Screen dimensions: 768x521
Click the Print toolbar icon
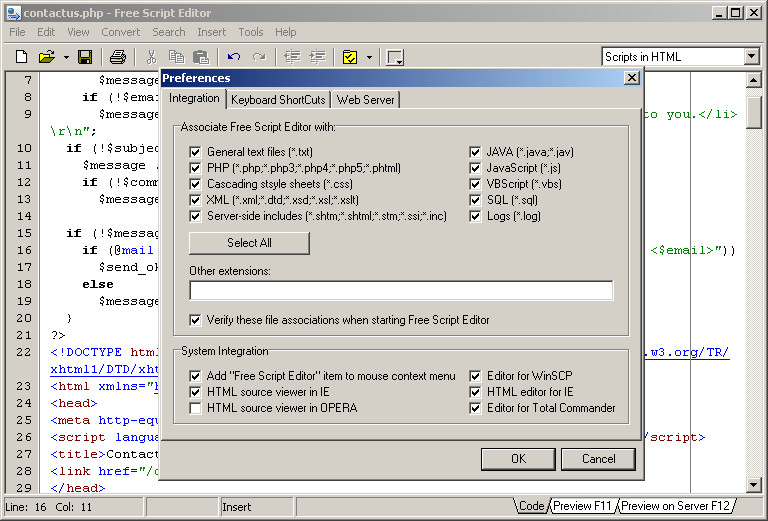(x=118, y=57)
